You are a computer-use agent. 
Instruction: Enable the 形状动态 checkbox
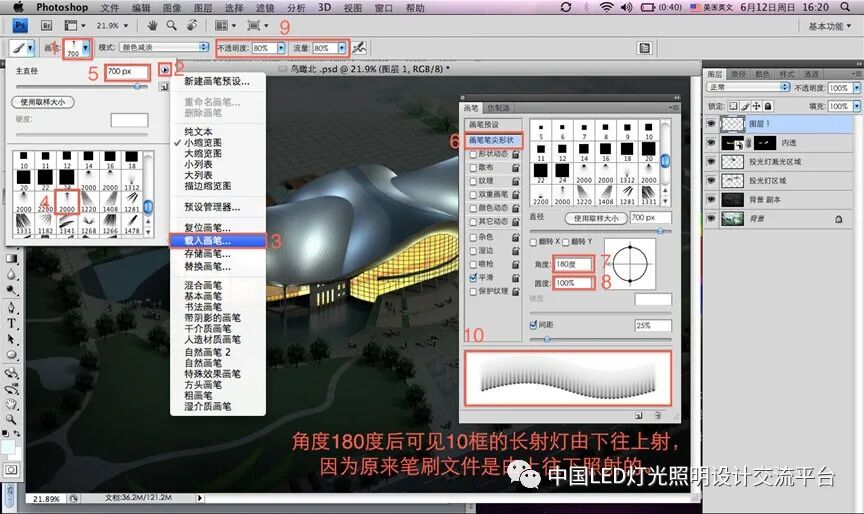[x=473, y=154]
